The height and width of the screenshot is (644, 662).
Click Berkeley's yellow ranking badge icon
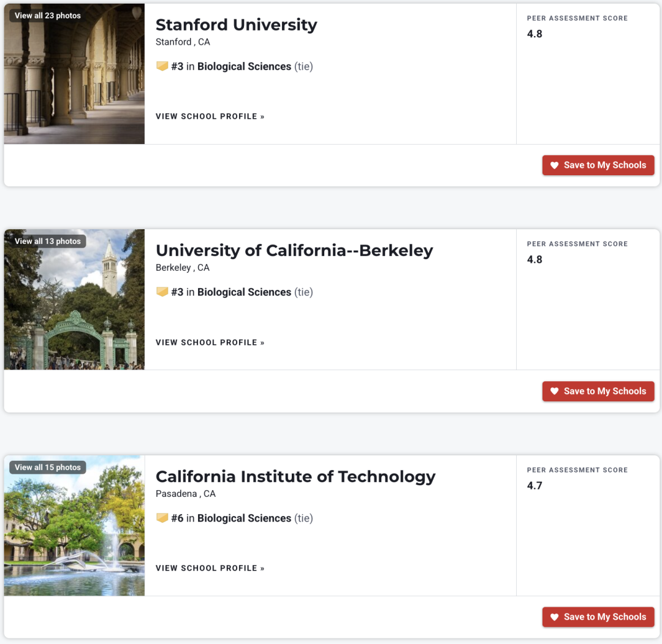tap(162, 292)
